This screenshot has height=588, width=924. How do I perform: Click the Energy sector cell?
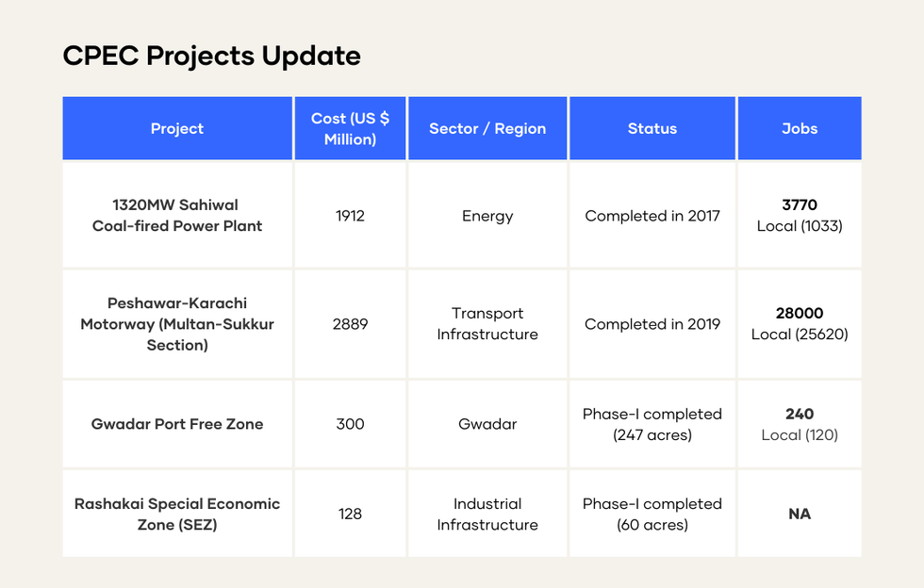click(x=487, y=216)
